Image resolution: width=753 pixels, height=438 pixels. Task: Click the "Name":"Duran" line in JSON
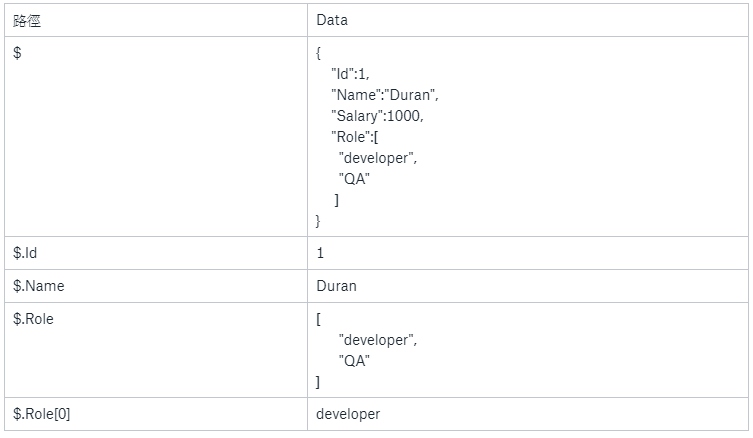coord(385,95)
